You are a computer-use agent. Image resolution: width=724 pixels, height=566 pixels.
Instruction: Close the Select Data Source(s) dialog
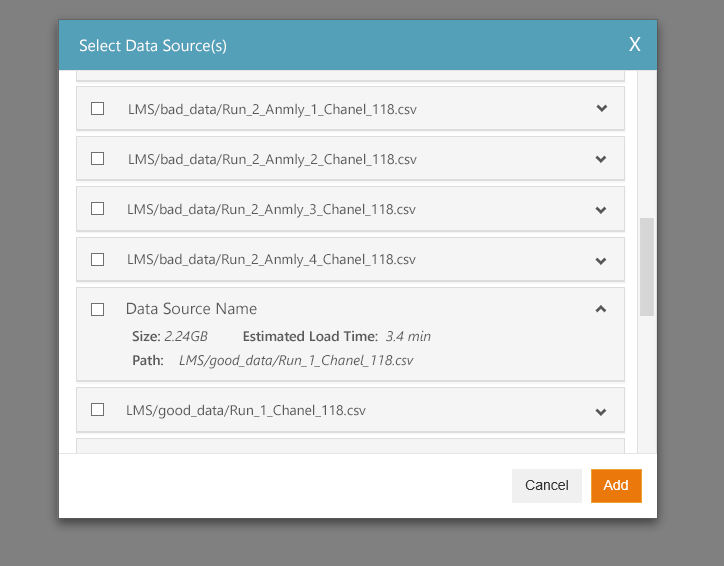[x=635, y=44]
